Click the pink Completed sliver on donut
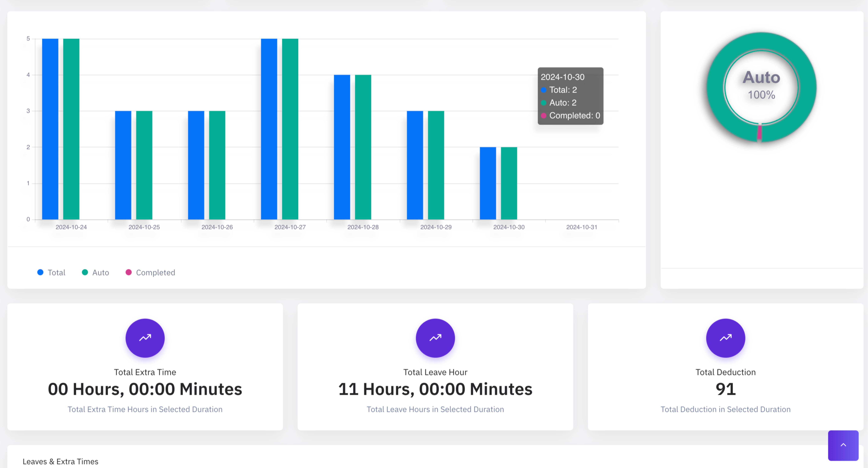 [x=760, y=132]
